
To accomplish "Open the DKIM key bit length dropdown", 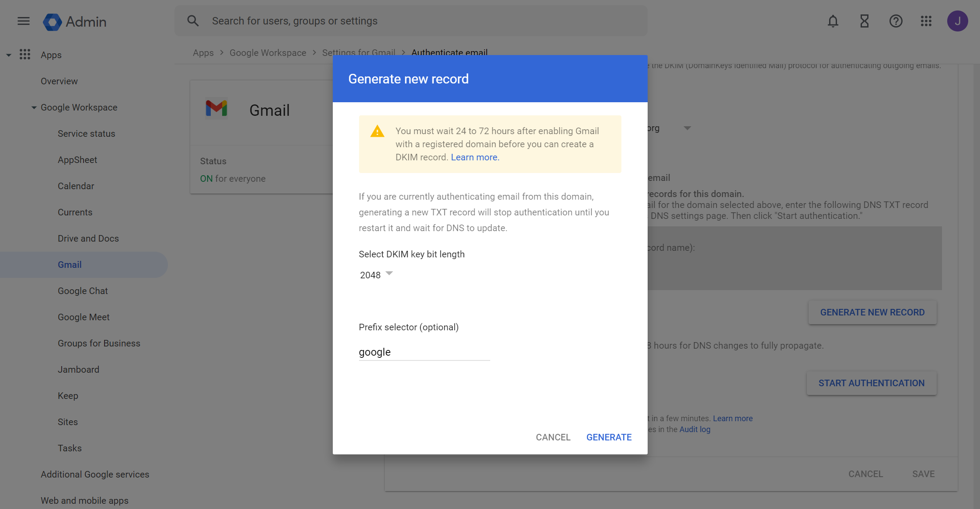I will coord(377,275).
